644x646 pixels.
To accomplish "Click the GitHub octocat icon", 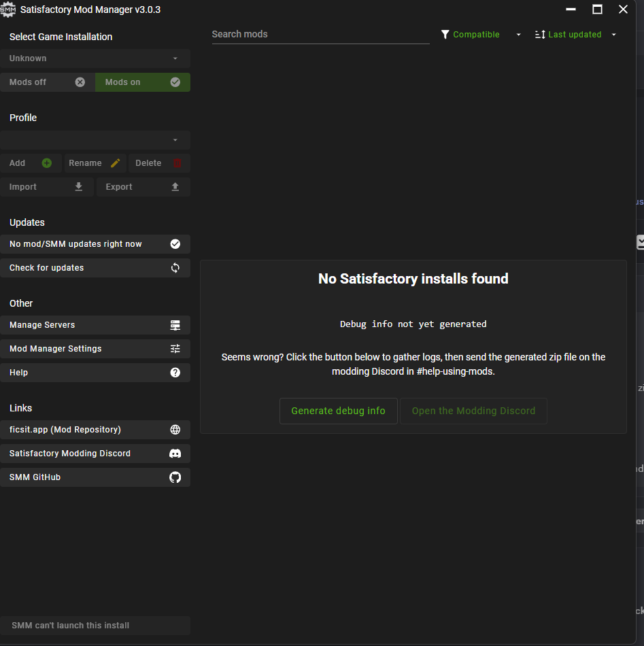I will point(175,477).
